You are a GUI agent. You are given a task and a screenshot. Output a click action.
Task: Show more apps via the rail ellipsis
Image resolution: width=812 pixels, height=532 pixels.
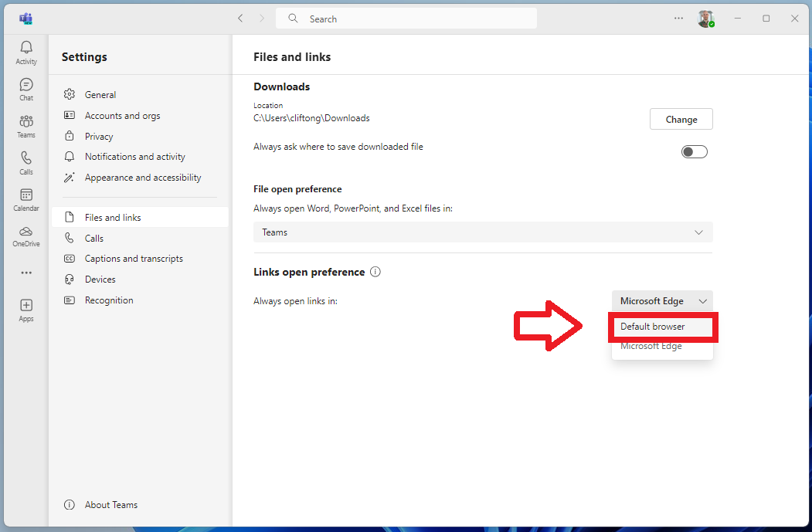(x=26, y=273)
